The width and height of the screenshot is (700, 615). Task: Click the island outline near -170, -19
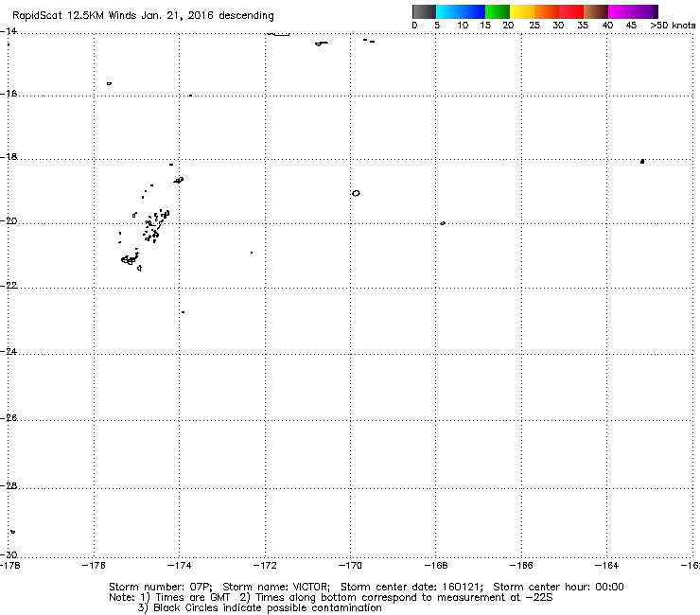[356, 193]
